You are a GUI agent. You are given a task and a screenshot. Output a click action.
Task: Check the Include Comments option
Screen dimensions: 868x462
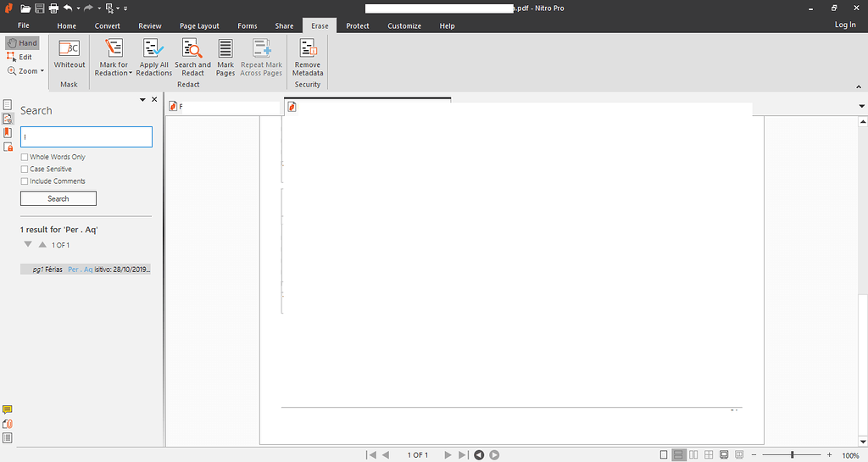(25, 181)
